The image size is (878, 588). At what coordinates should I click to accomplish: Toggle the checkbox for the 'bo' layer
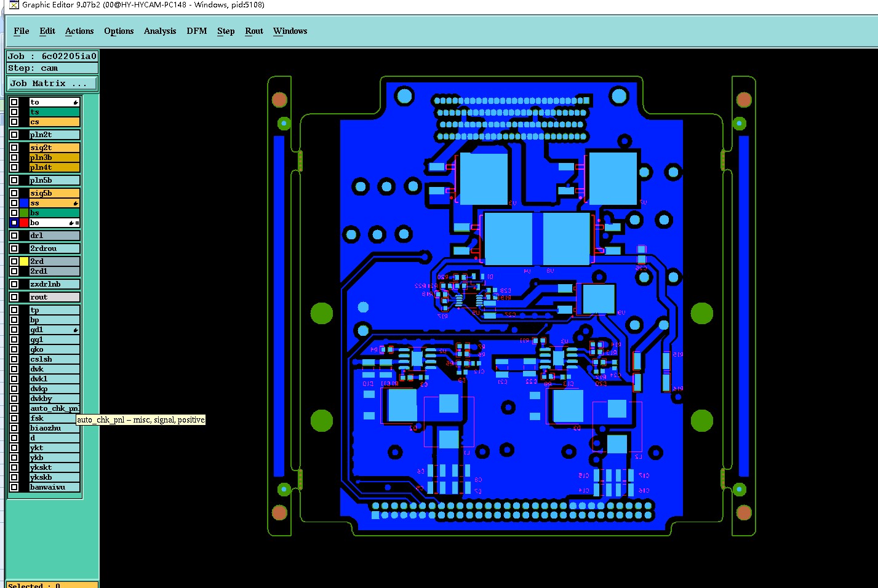point(14,223)
